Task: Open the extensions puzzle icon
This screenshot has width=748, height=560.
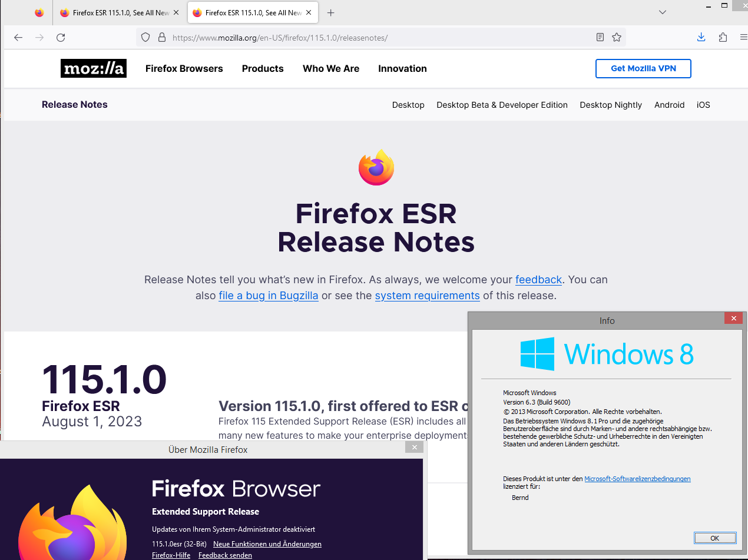Action: (x=723, y=37)
